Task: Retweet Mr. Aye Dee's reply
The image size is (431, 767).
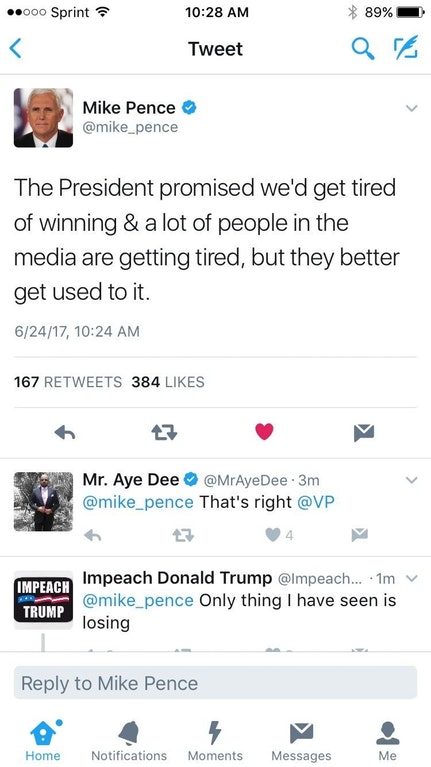Action: pyautogui.click(x=183, y=536)
